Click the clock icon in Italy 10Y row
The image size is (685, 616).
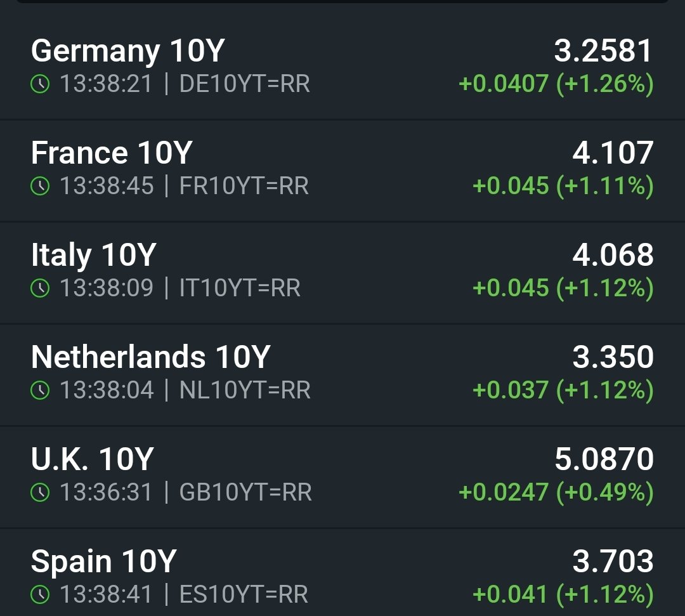click(40, 288)
